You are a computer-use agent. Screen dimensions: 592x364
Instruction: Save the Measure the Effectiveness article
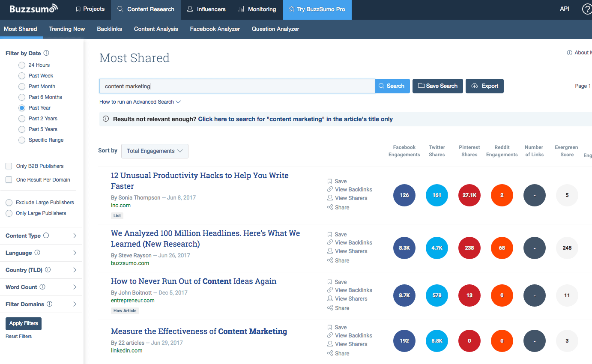click(337, 327)
